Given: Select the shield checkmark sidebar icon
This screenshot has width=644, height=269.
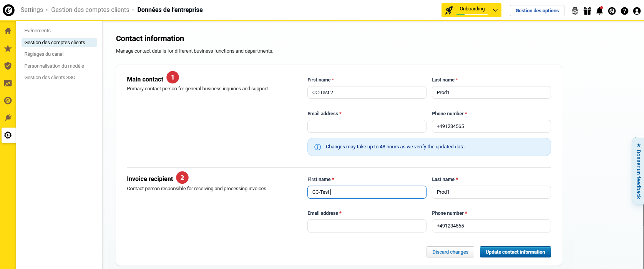Looking at the screenshot, I should tap(8, 66).
